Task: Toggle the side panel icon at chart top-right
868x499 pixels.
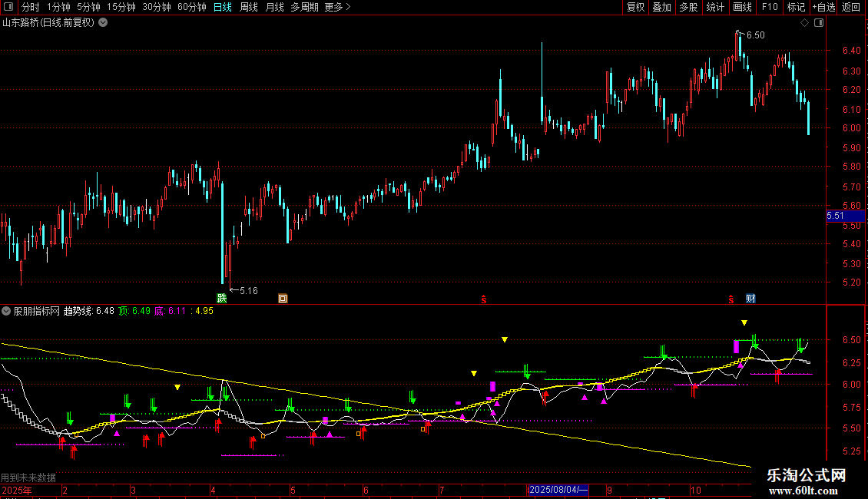Action: (x=819, y=23)
